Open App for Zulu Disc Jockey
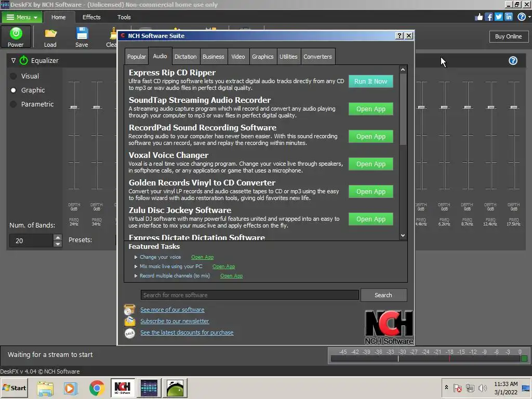 point(371,219)
